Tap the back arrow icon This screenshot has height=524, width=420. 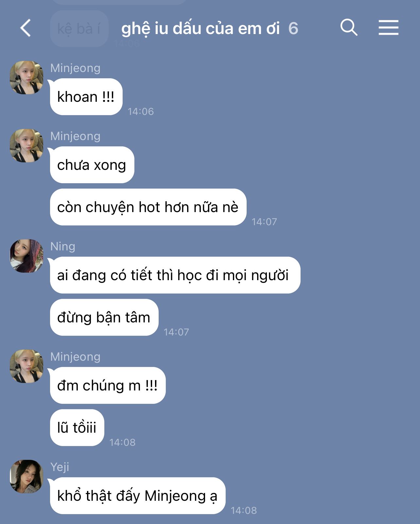(x=26, y=28)
